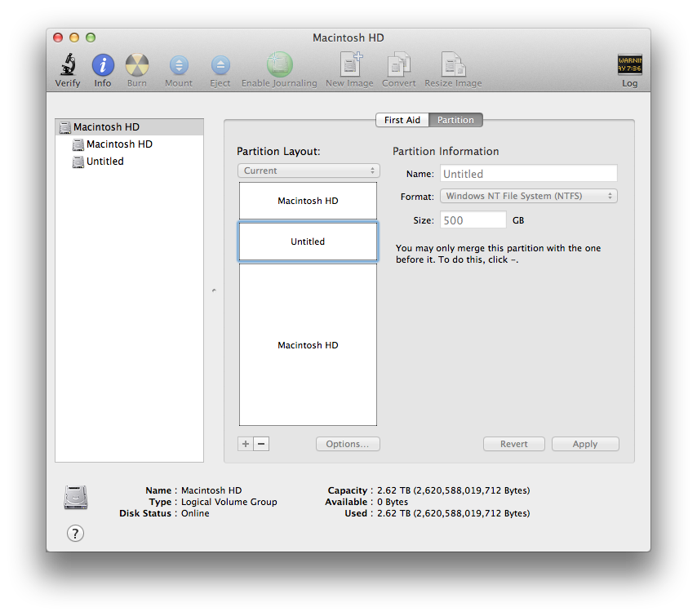
Task: Select the indented Macintosh HD volume in sidebar
Action: (x=129, y=144)
